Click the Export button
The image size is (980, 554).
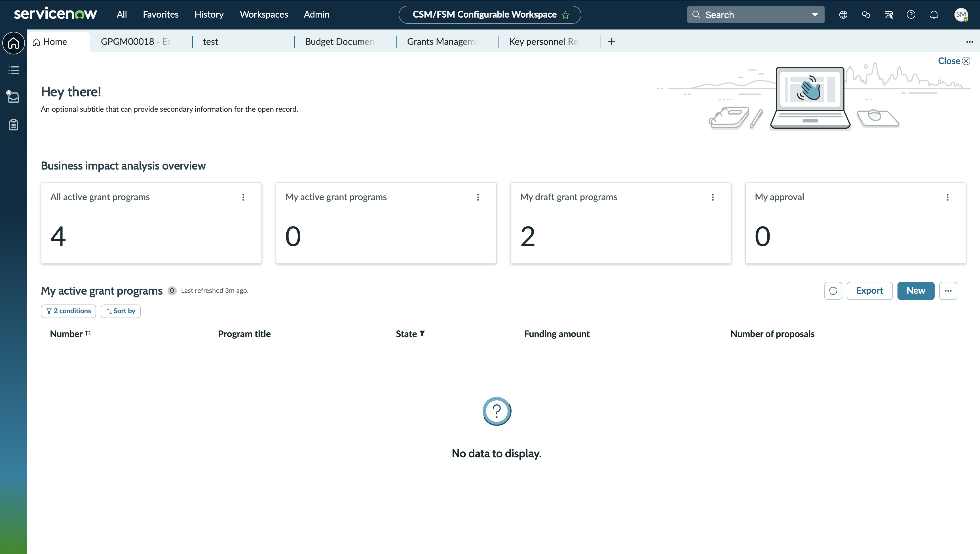tap(870, 291)
